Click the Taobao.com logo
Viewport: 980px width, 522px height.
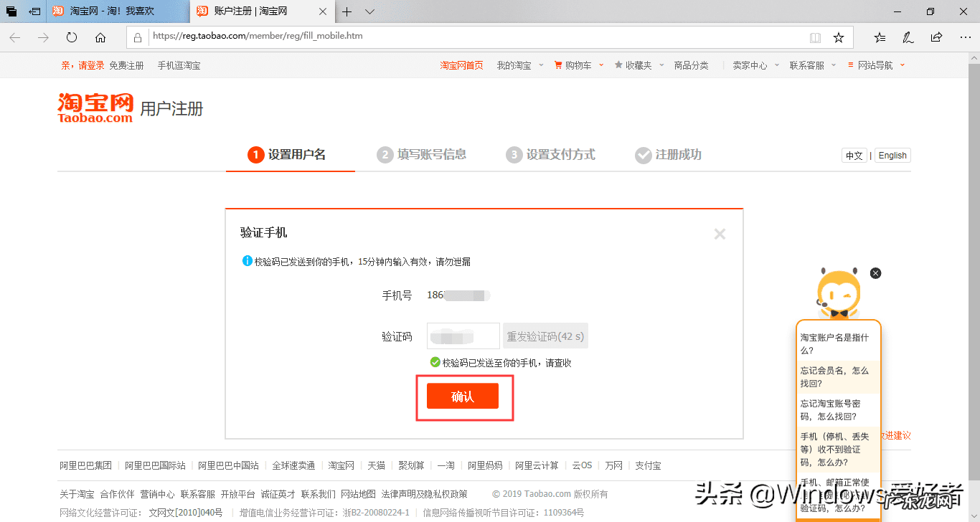95,106
